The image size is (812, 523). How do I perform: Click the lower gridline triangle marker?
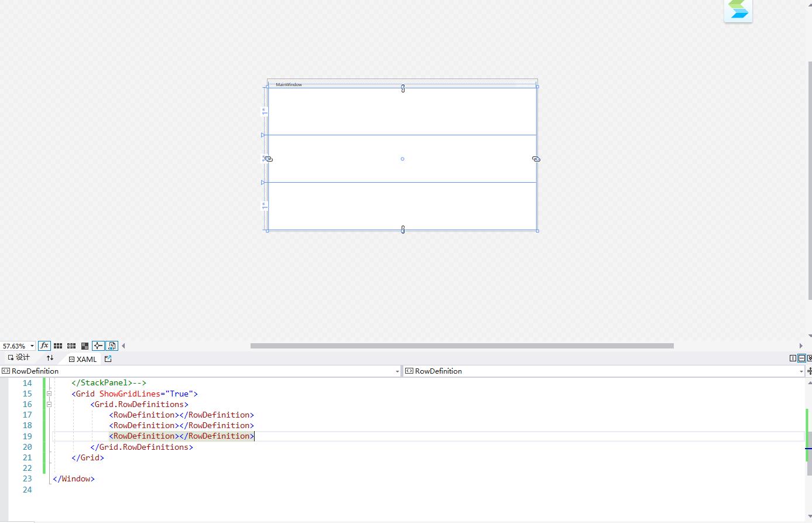(263, 183)
